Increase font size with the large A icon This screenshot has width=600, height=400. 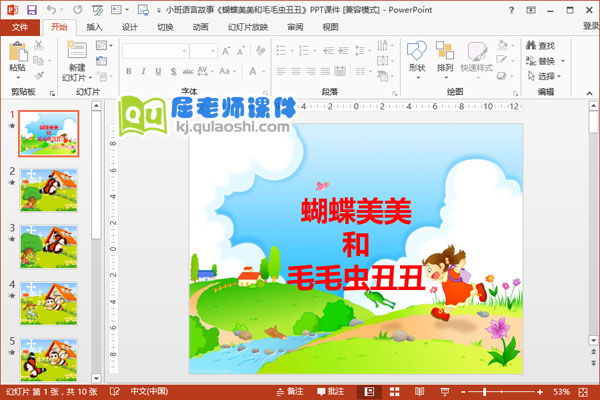pos(226,51)
